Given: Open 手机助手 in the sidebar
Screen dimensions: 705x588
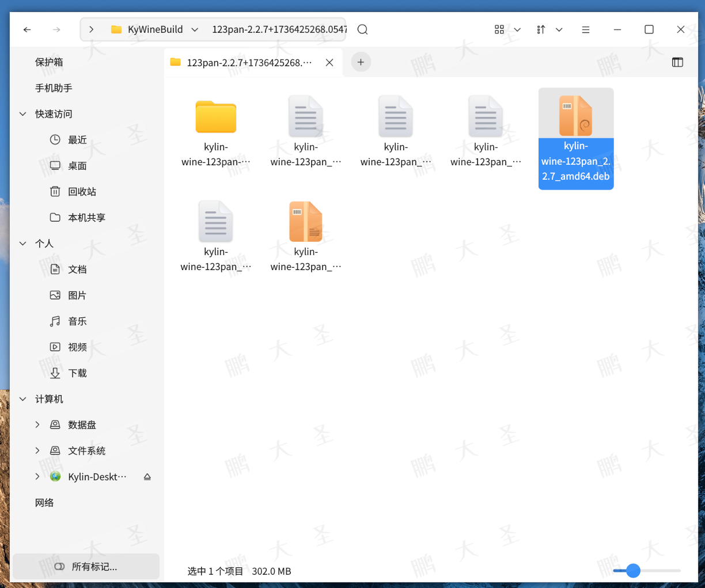Looking at the screenshot, I should 54,88.
